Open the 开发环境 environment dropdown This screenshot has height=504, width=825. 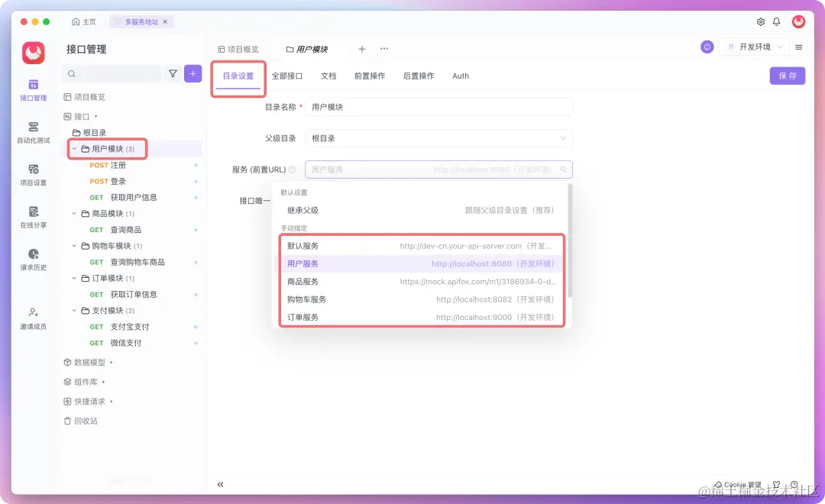tap(756, 47)
